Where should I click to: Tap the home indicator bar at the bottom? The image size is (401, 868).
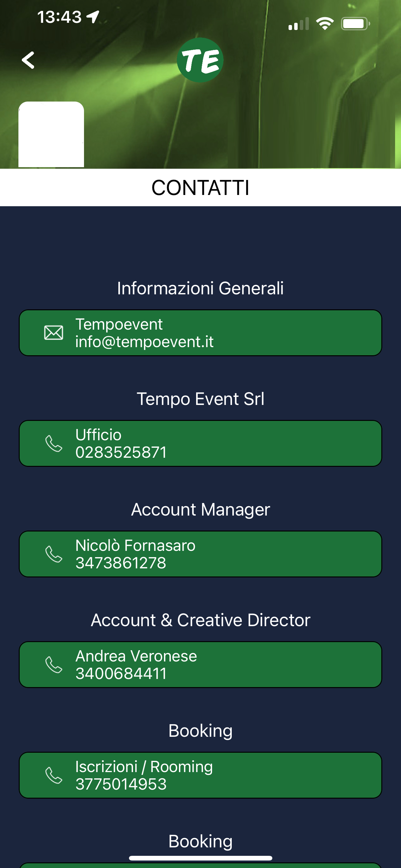click(x=200, y=858)
